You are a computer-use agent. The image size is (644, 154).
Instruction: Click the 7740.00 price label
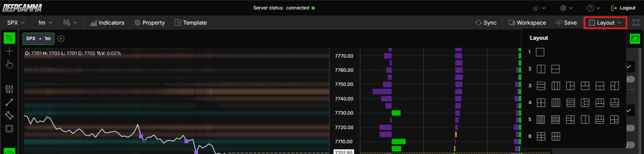344,99
